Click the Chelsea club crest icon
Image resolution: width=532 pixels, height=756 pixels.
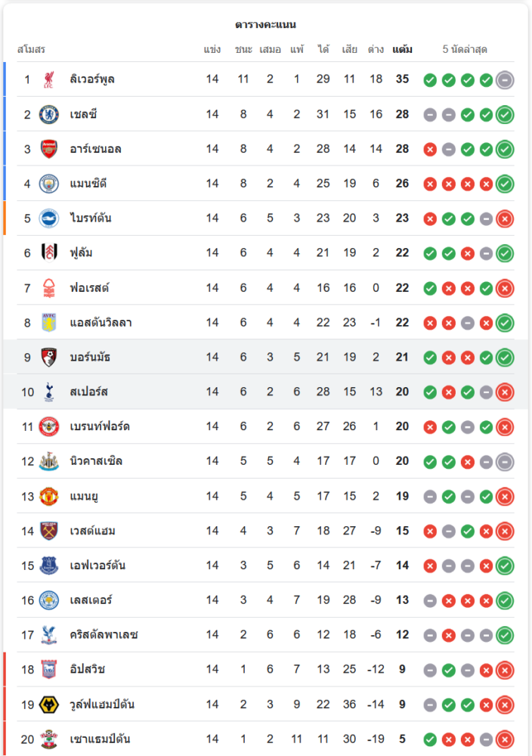pyautogui.click(x=48, y=114)
